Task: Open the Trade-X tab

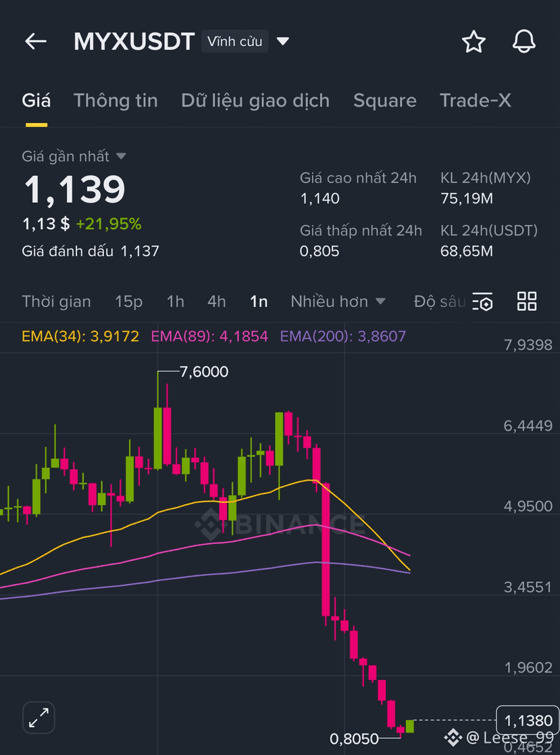Action: click(x=476, y=101)
